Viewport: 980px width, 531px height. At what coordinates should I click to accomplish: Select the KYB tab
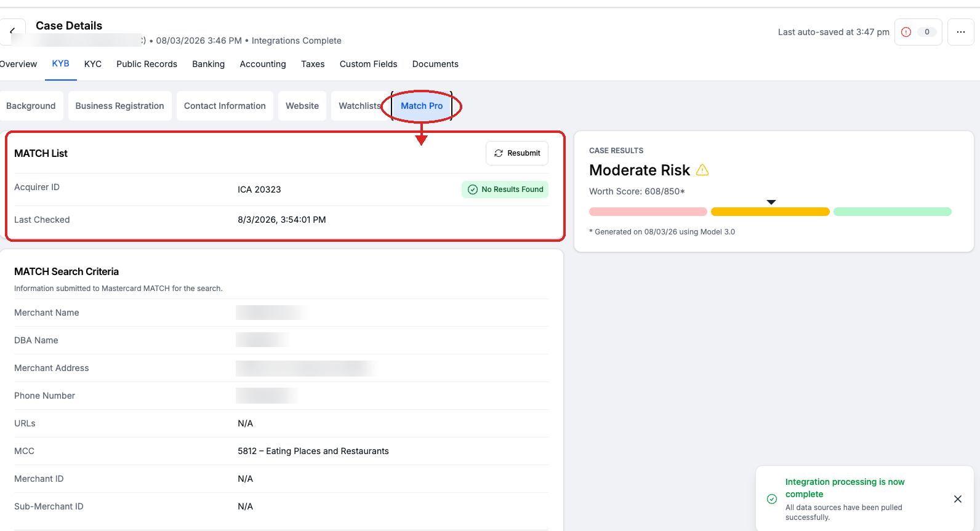tap(60, 63)
